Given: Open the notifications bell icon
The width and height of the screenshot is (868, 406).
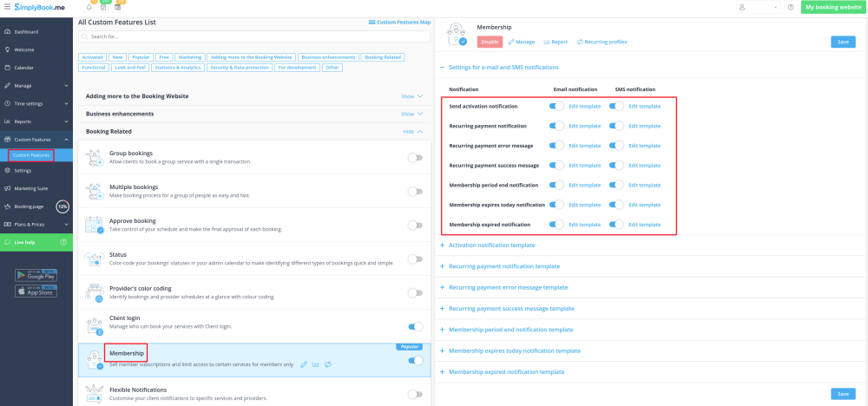Looking at the screenshot, I should click(x=89, y=7).
